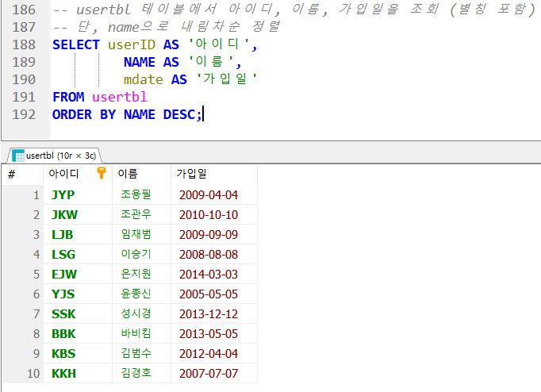This screenshot has width=541, height=392.
Task: Sort by the 아이디 column header
Action: click(x=78, y=174)
